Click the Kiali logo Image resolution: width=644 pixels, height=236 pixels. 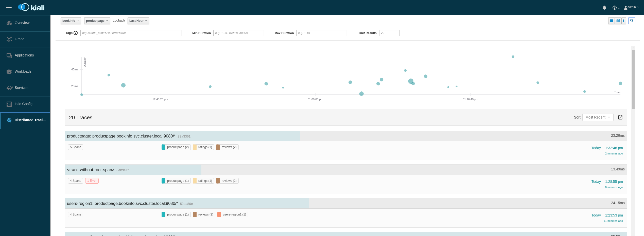point(31,7)
